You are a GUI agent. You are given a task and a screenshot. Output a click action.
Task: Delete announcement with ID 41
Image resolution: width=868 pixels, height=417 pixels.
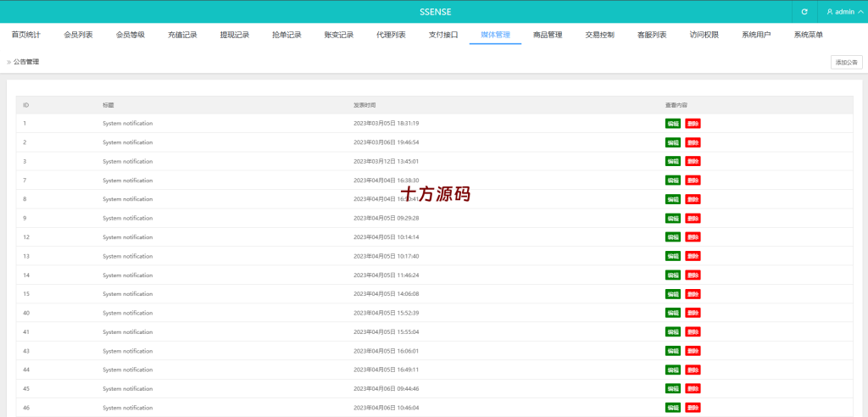pos(693,331)
